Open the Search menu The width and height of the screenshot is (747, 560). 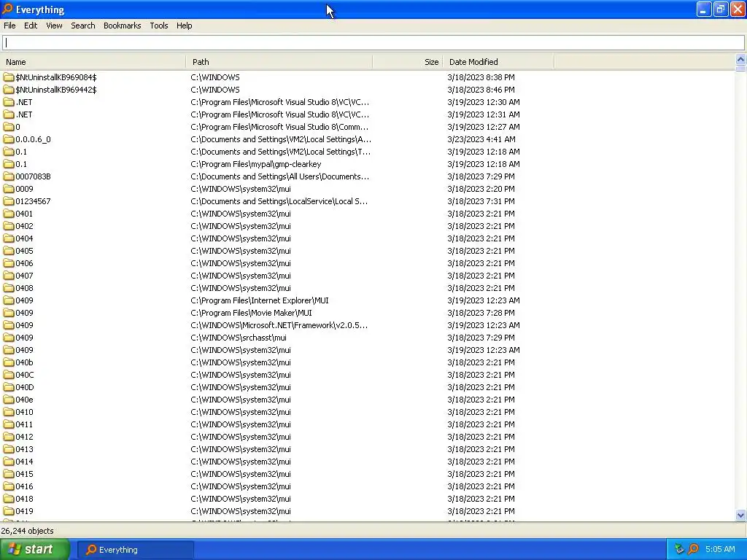[x=83, y=26]
